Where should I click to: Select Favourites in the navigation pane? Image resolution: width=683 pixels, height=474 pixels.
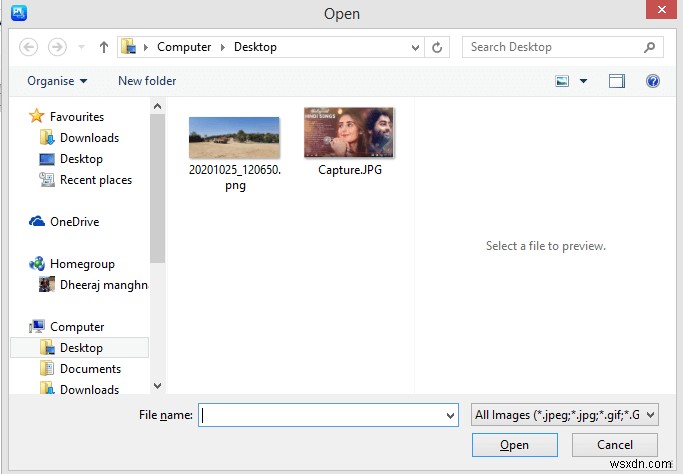[77, 116]
